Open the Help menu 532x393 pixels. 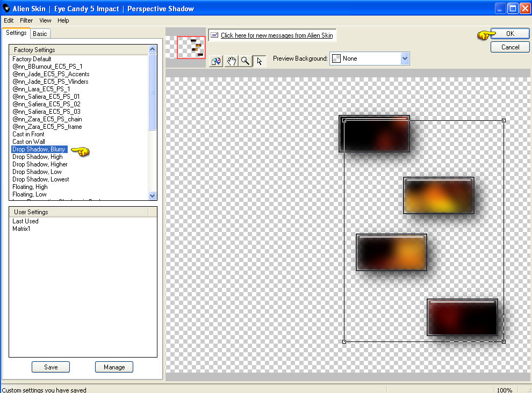pos(63,20)
